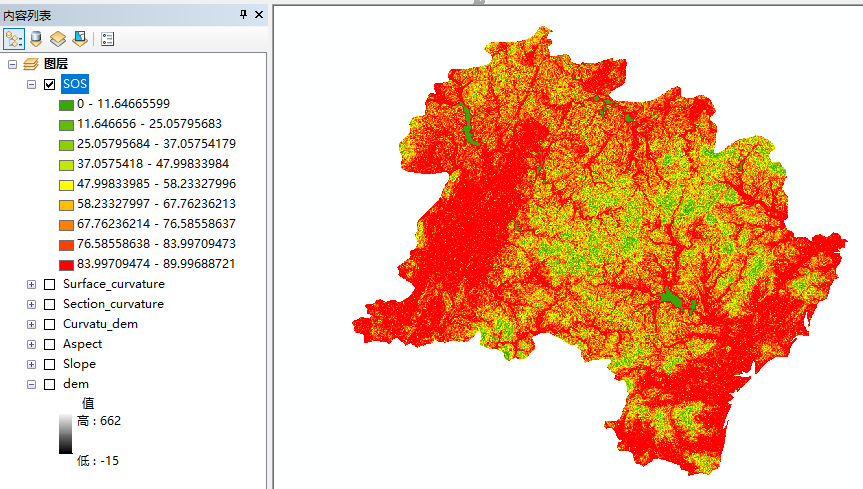Show the dem layer via checkbox
The image size is (863, 489).
(x=50, y=384)
